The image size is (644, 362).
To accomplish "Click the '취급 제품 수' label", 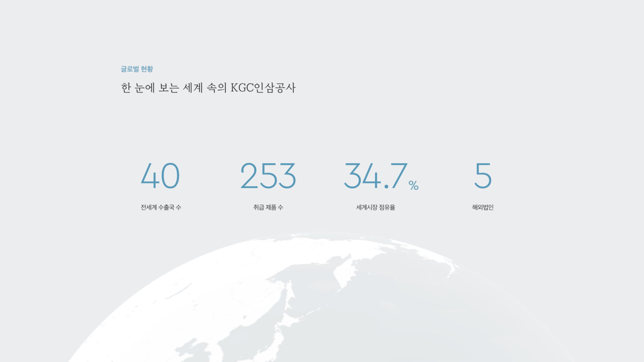I will [268, 207].
